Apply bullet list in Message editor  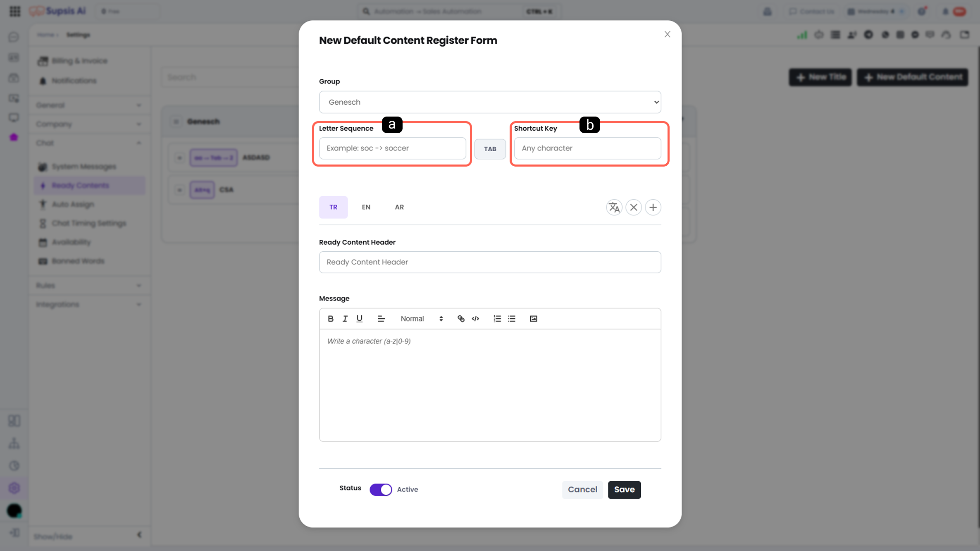(x=512, y=319)
